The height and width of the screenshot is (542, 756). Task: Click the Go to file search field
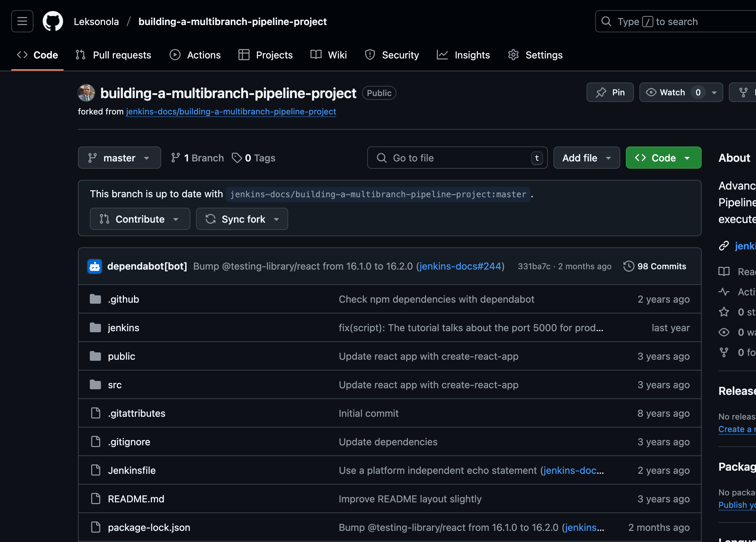(x=457, y=158)
